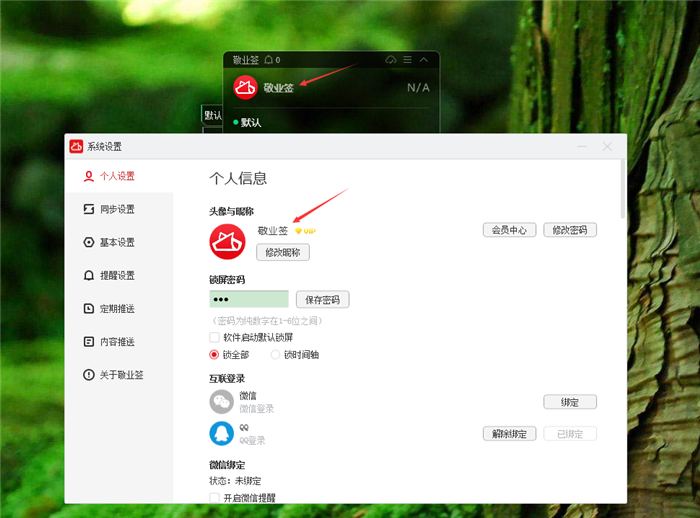Select 内容推送 section
The width and height of the screenshot is (700, 518).
point(119,342)
